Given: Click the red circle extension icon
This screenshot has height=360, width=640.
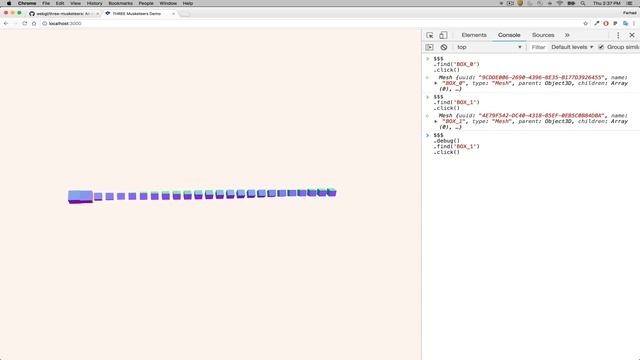Looking at the screenshot, I should pos(606,24).
